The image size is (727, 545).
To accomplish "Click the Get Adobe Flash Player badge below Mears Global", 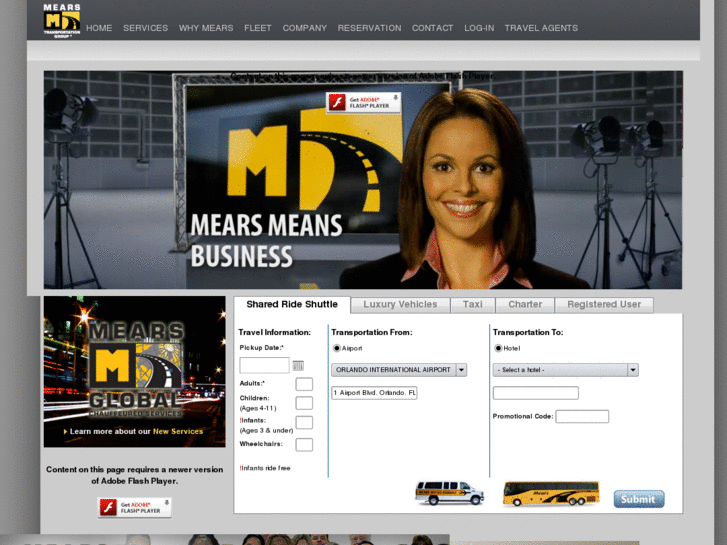I will [134, 507].
